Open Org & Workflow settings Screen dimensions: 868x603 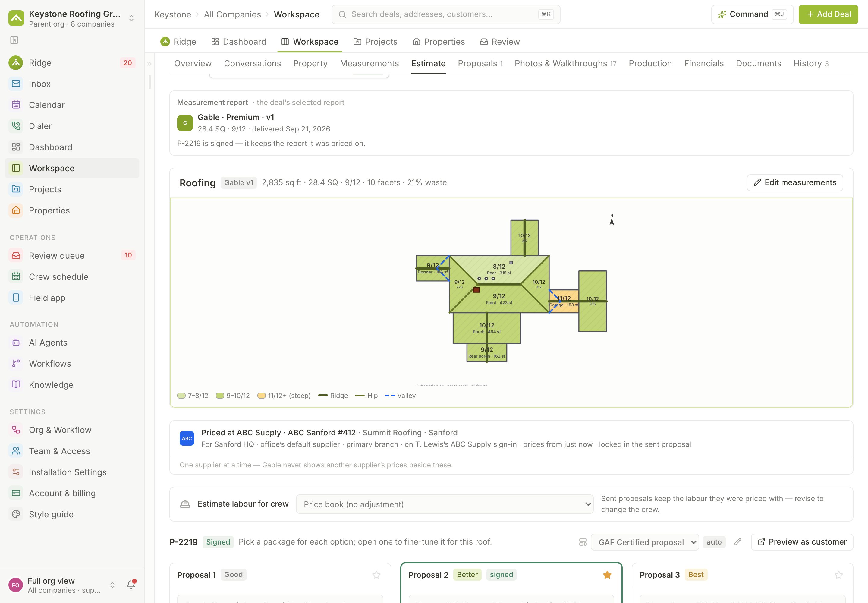72,430
